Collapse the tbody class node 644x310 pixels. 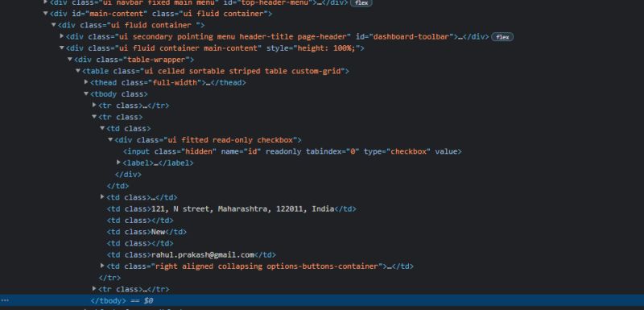click(86, 94)
